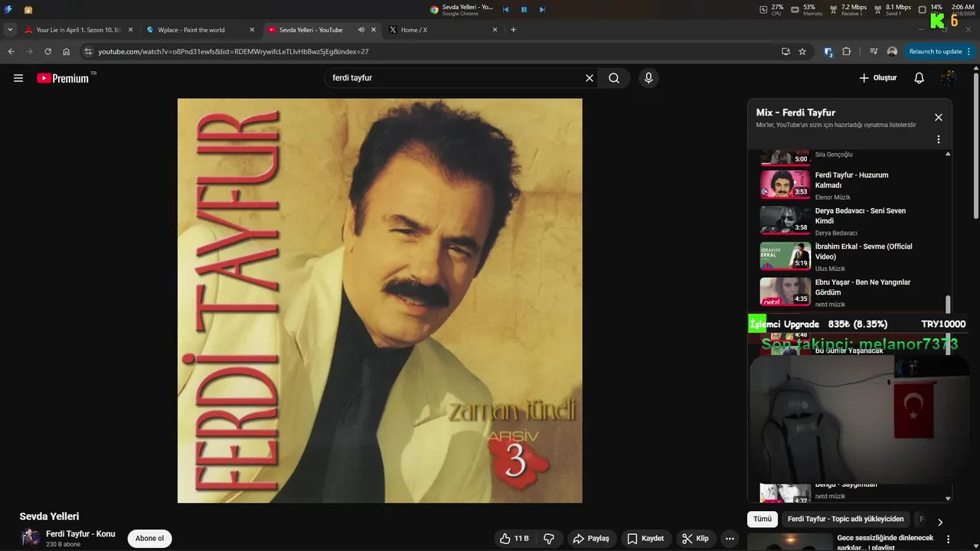
Task: Go to YouTube Premium home logo
Action: coord(63,78)
